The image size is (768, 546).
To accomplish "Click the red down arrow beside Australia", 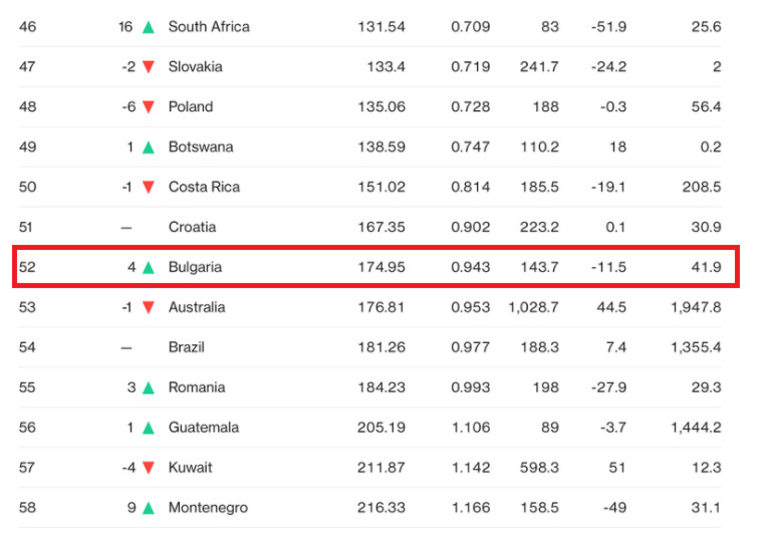I will [148, 308].
